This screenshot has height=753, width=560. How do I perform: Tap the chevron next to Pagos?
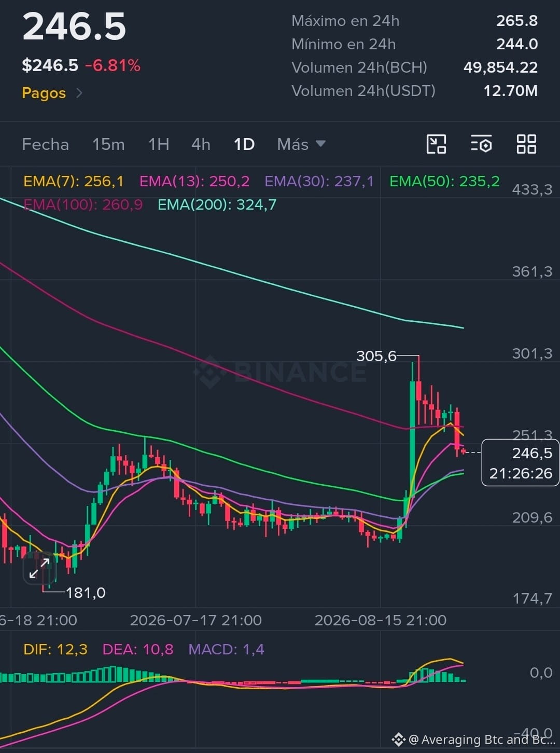pyautogui.click(x=79, y=93)
